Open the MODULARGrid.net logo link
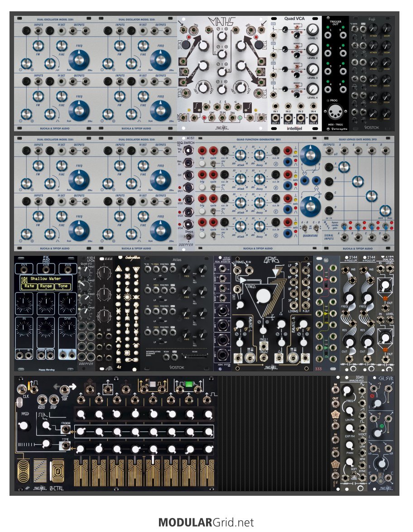The image size is (413, 532). [206, 522]
